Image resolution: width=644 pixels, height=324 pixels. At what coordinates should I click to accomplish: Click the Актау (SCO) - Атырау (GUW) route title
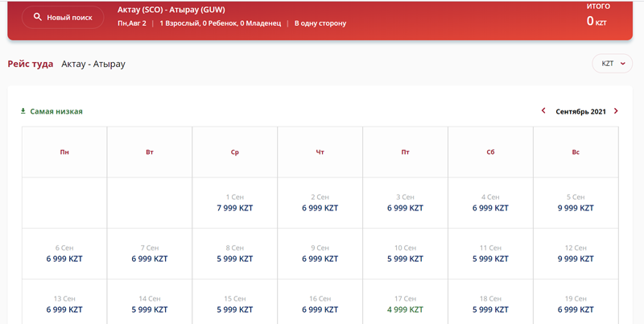tap(171, 10)
